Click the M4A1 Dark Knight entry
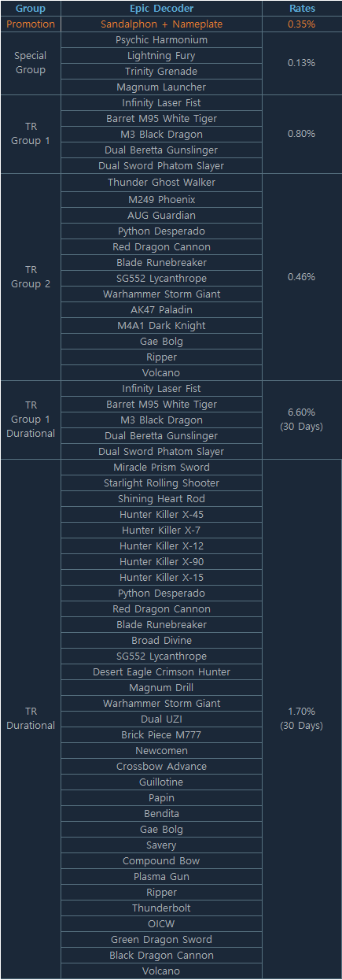 [x=161, y=326]
